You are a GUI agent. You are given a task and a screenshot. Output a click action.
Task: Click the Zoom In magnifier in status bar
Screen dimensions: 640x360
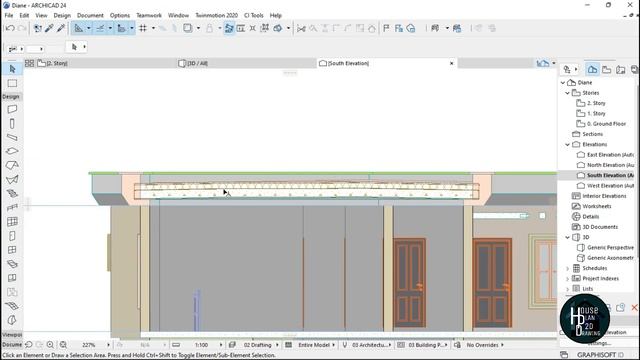(x=50, y=345)
